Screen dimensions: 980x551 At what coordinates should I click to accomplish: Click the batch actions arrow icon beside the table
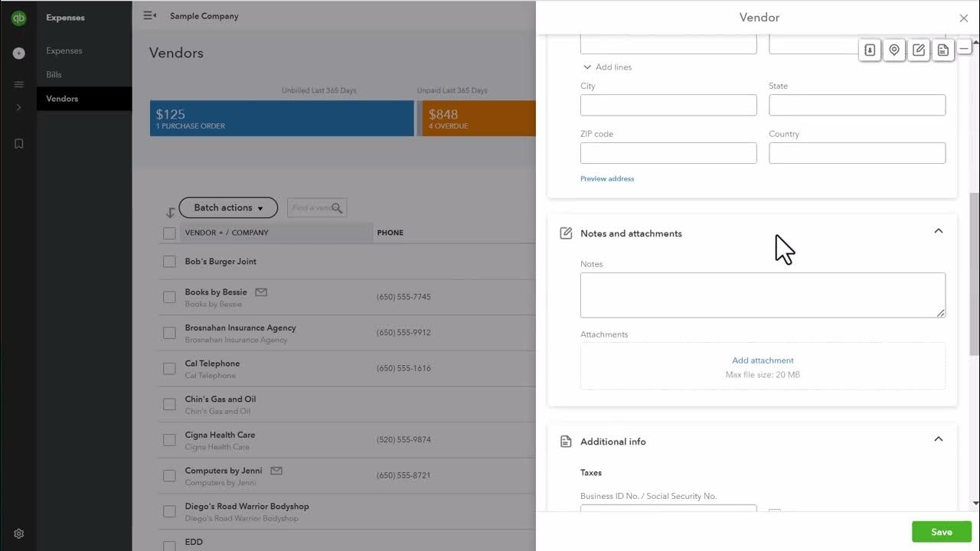(170, 213)
